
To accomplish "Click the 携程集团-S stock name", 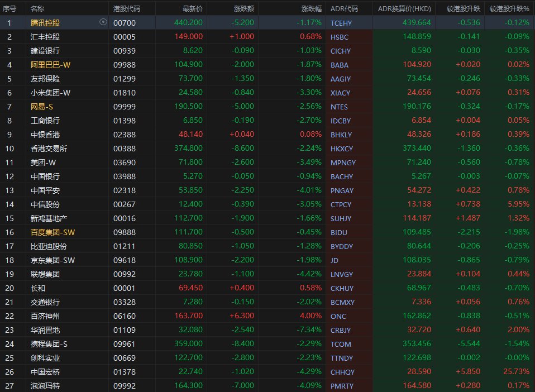I will (49, 344).
